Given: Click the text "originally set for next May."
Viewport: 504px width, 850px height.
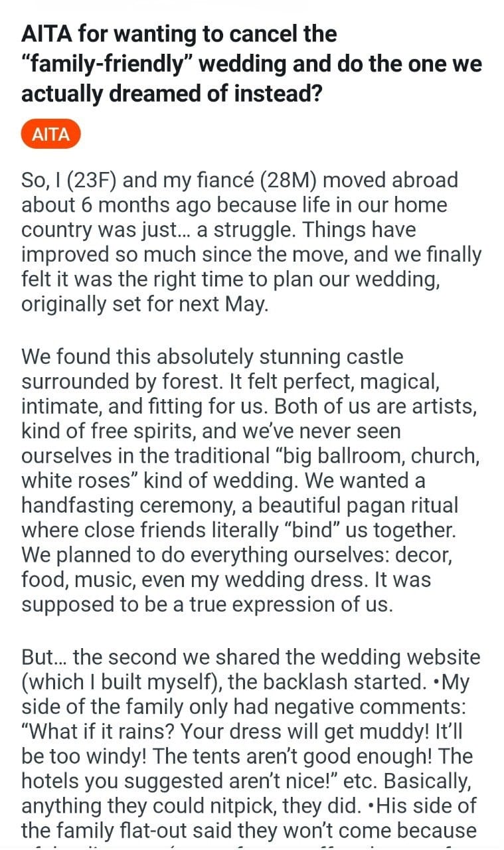Looking at the screenshot, I should click(x=145, y=303).
